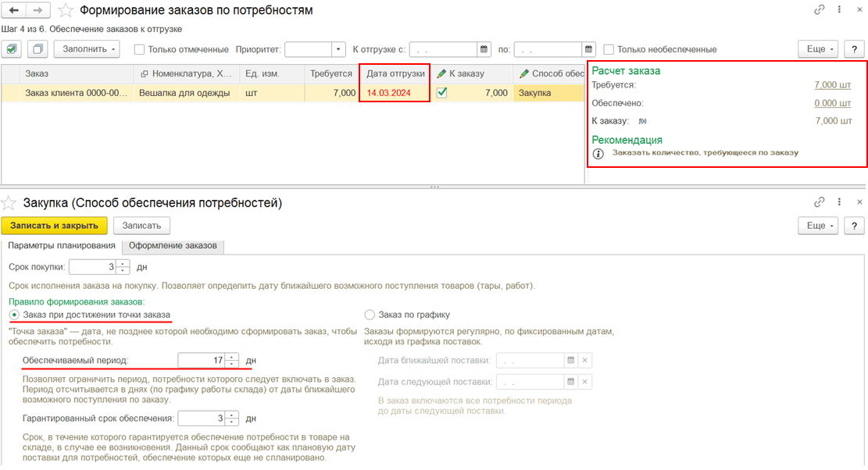The height and width of the screenshot is (470, 868).
Task: Select cell 'Заказ клиента 0000-00...'
Action: click(x=77, y=93)
